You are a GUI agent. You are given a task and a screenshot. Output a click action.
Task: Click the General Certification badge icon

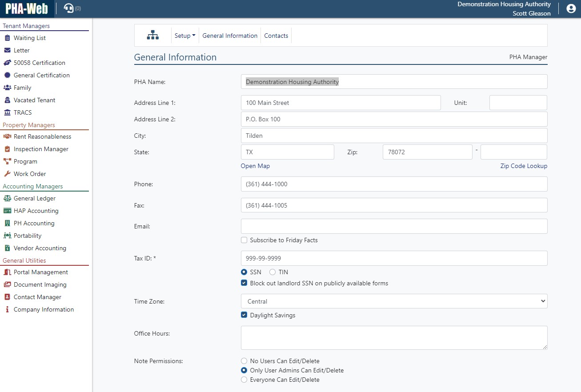point(7,76)
